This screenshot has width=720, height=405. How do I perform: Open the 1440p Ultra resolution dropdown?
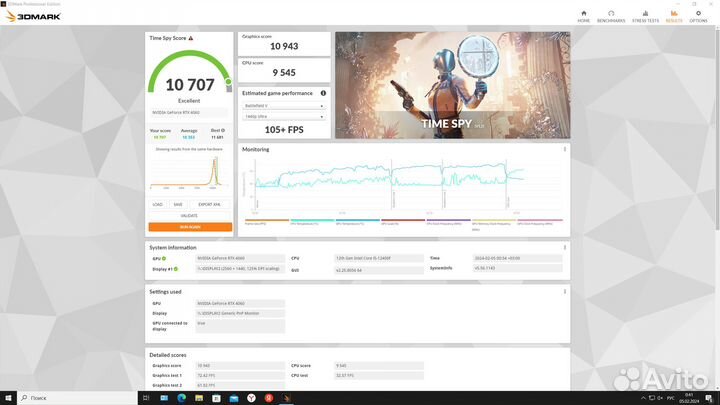coord(284,117)
